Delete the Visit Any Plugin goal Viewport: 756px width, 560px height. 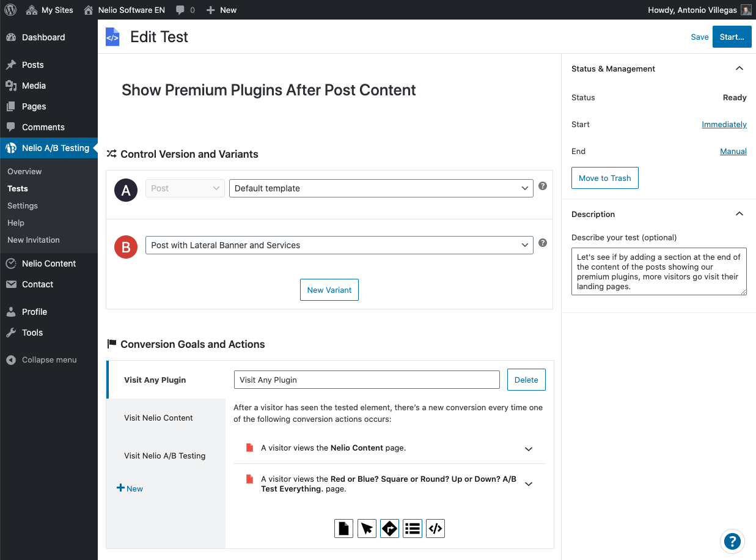point(526,380)
